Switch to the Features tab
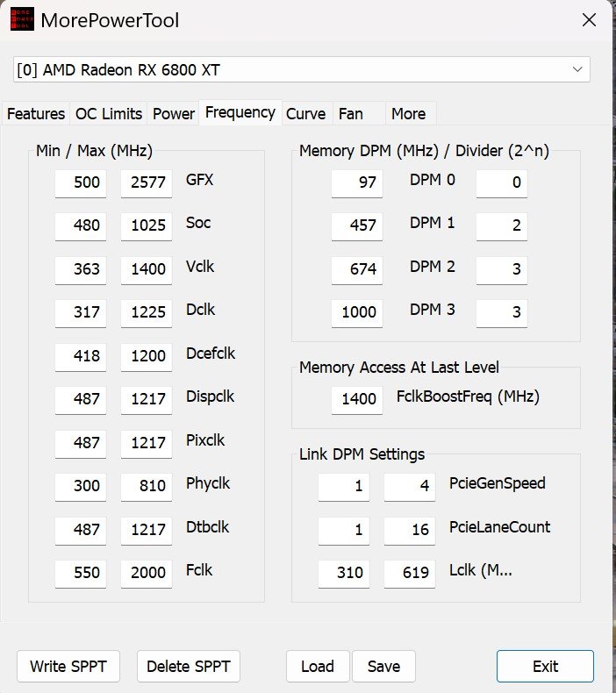 (36, 114)
